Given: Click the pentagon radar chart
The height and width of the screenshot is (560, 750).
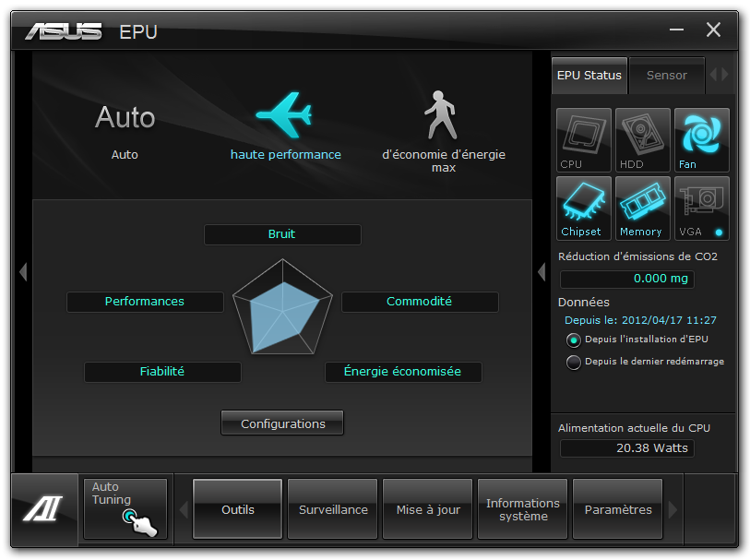Looking at the screenshot, I should [x=282, y=307].
